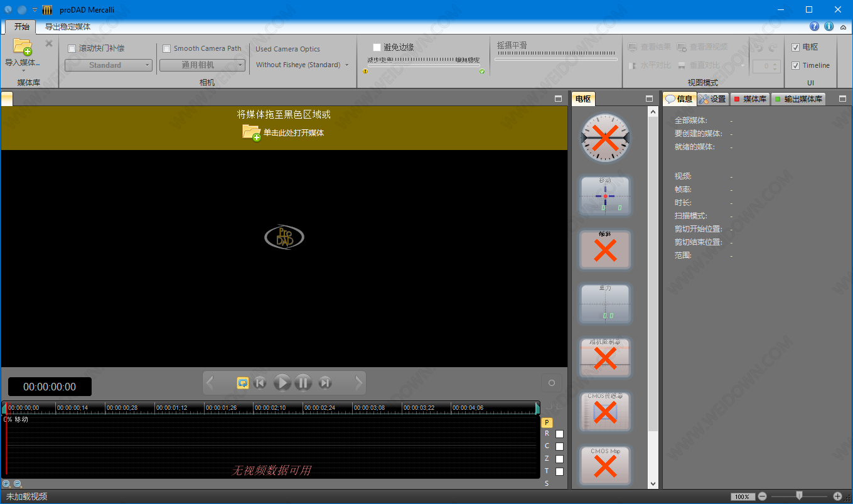Open the 通用相机 camera dropdown

click(x=202, y=65)
